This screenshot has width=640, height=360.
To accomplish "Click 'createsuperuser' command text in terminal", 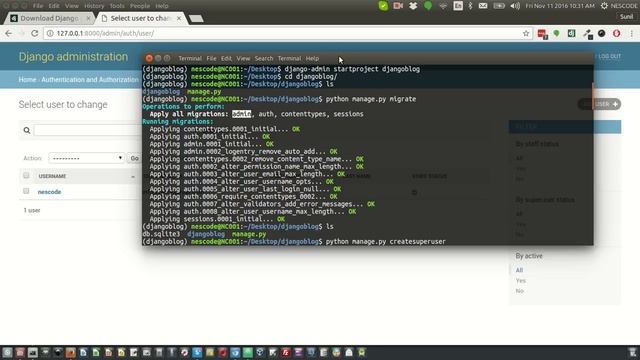I will [418, 242].
